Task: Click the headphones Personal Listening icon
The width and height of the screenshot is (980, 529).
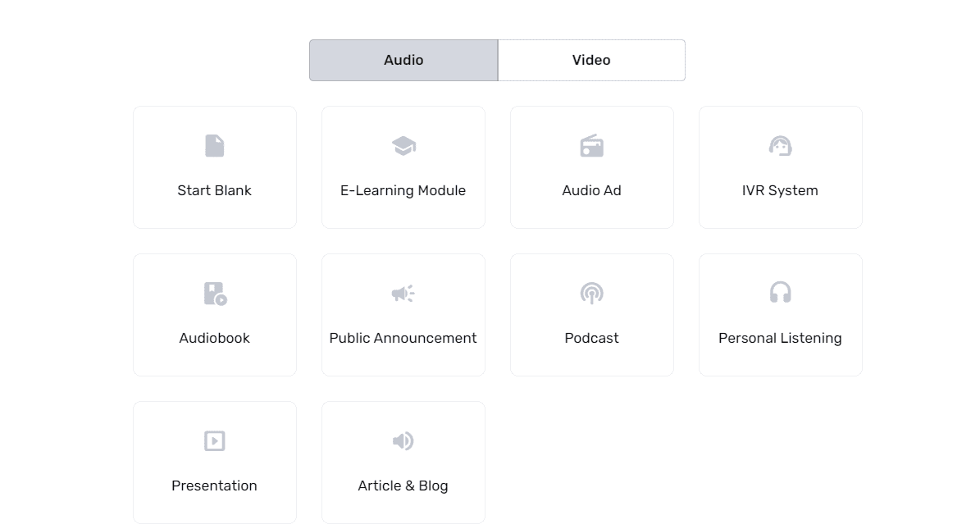Action: click(780, 293)
